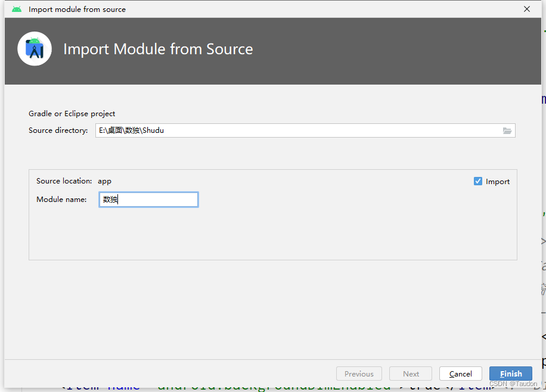Click the Import Module from Source heading

157,49
